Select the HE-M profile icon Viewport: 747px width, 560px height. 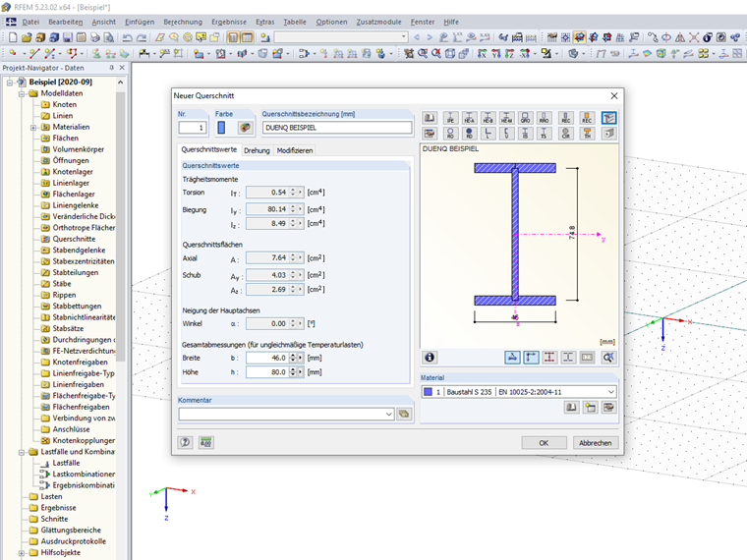[x=506, y=118]
